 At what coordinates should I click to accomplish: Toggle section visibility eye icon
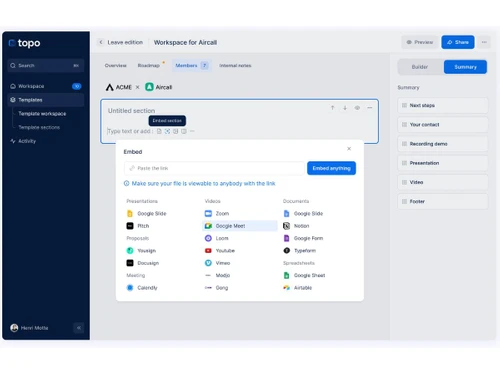357,108
